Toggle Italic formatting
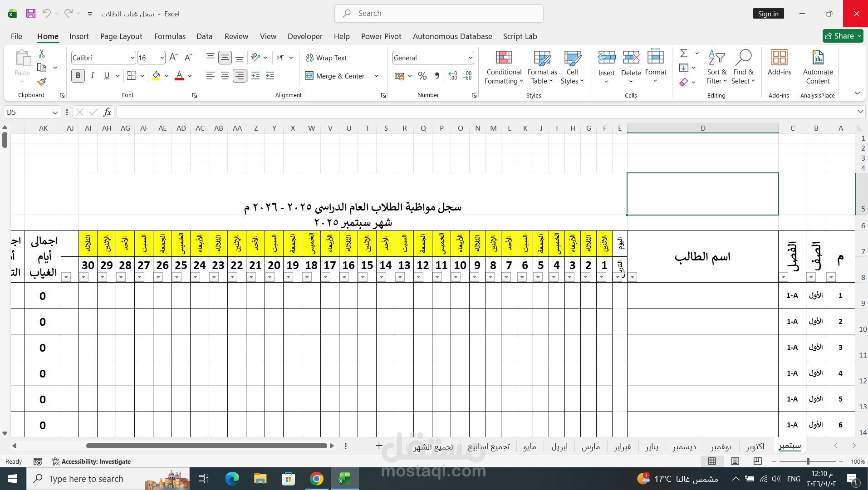Image resolution: width=868 pixels, height=490 pixels. click(x=92, y=76)
